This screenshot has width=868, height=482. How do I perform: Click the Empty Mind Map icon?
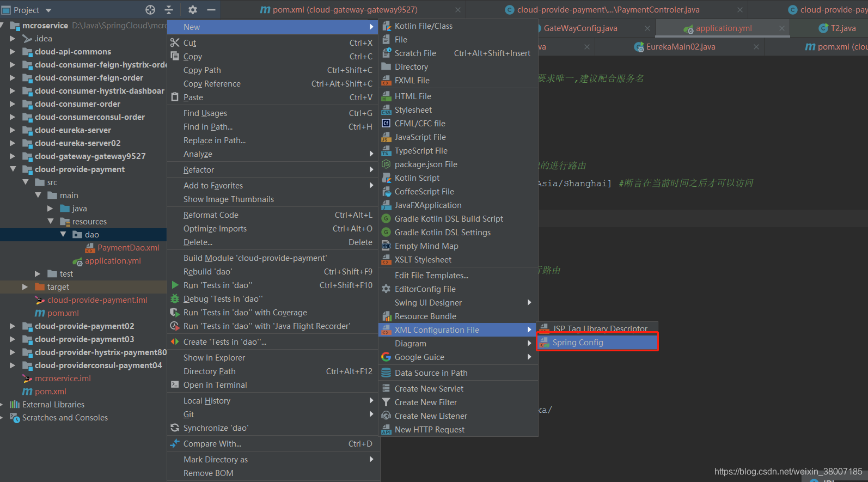pyautogui.click(x=387, y=246)
